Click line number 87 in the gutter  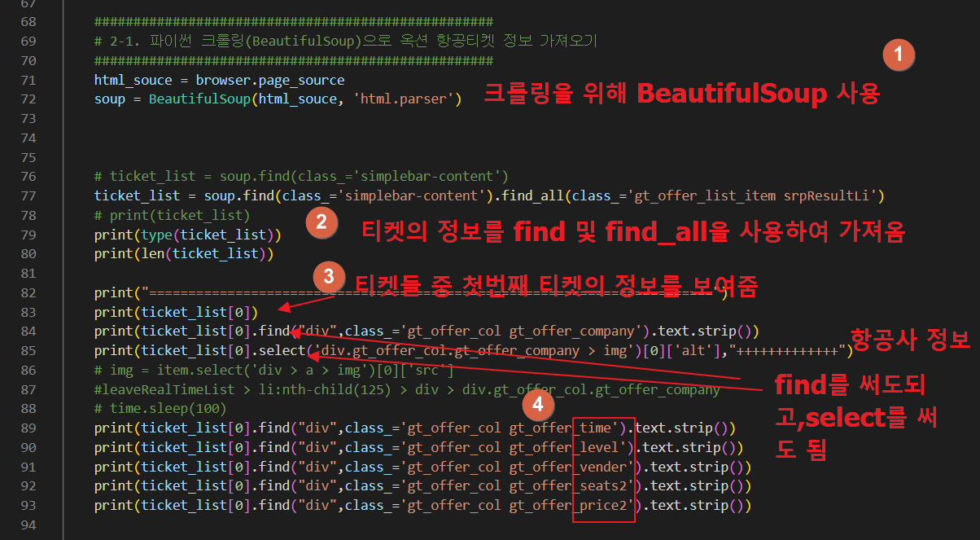click(x=28, y=389)
